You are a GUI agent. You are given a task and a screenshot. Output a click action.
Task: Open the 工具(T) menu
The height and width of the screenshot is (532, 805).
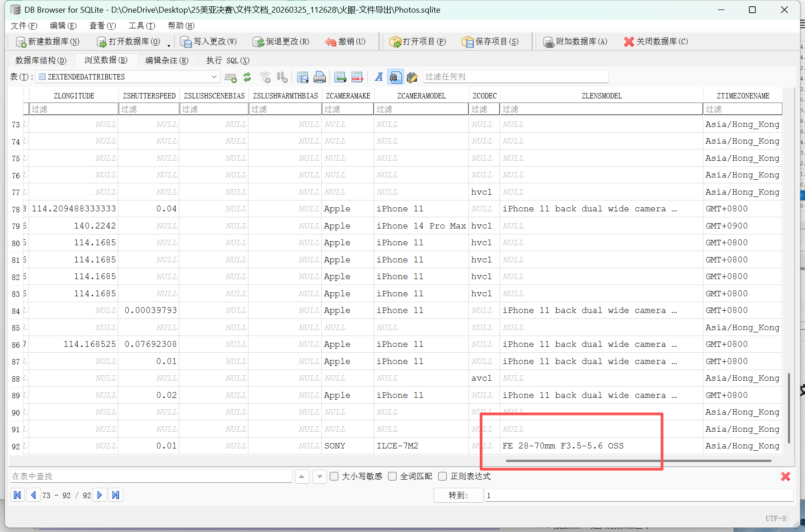coord(142,26)
